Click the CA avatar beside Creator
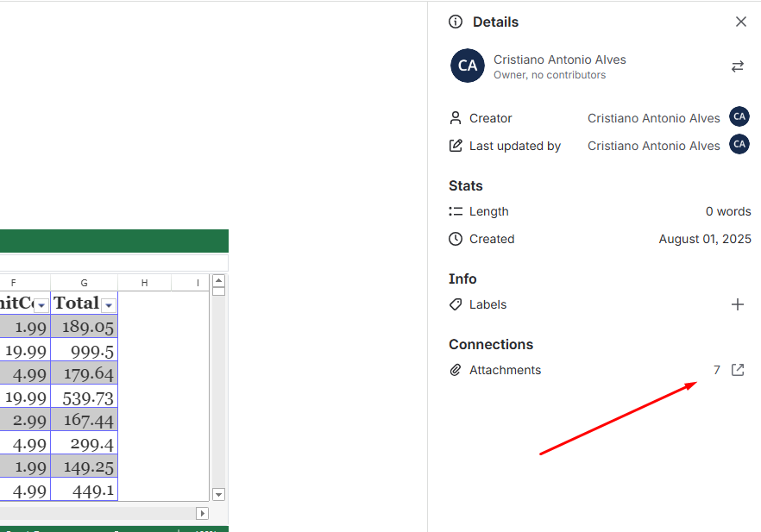This screenshot has width=761, height=532. coord(739,117)
